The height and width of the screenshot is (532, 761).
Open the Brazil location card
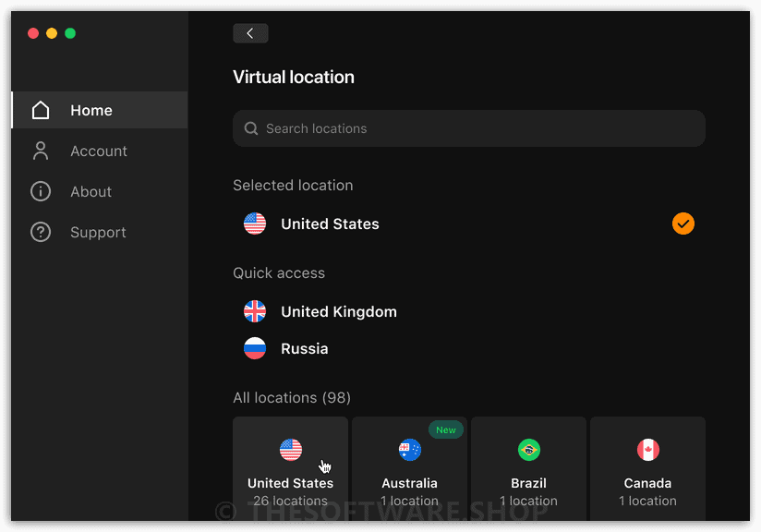528,468
